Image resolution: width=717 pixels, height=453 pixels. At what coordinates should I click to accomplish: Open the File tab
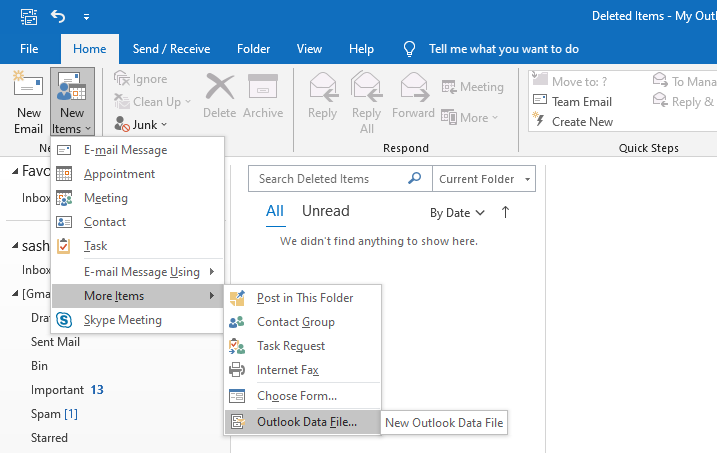point(29,49)
